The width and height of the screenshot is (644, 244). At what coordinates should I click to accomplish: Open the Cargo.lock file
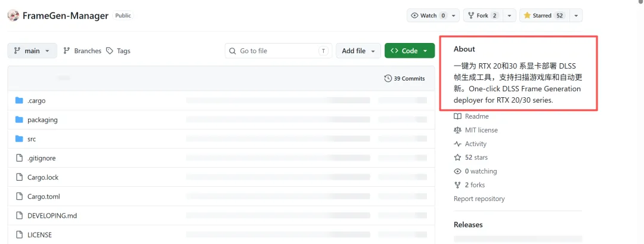click(43, 177)
